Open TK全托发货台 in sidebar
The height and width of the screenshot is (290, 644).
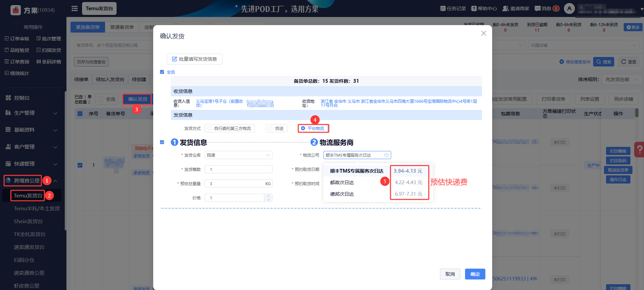29,234
